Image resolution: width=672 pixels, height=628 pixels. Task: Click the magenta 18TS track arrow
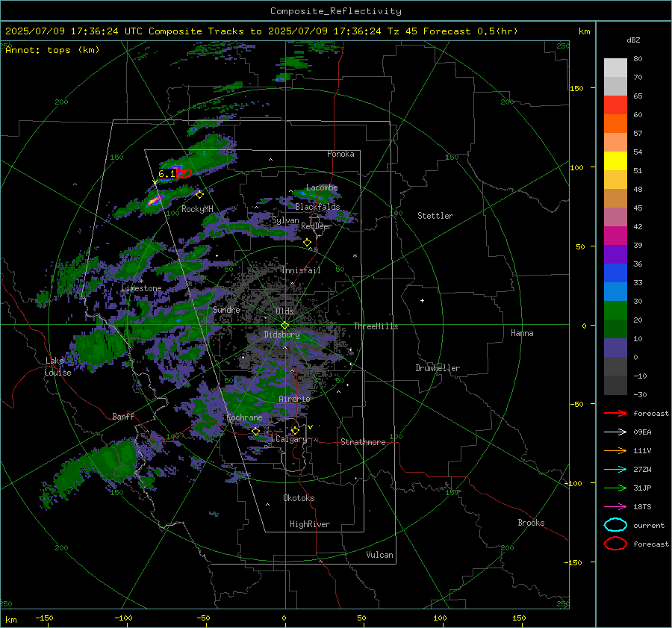615,507
